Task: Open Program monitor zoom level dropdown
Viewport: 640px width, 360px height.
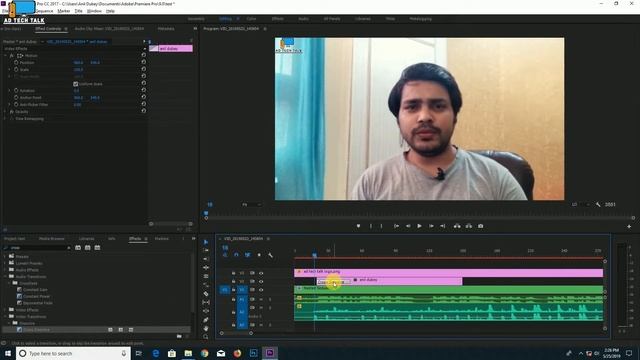Action: [251, 204]
